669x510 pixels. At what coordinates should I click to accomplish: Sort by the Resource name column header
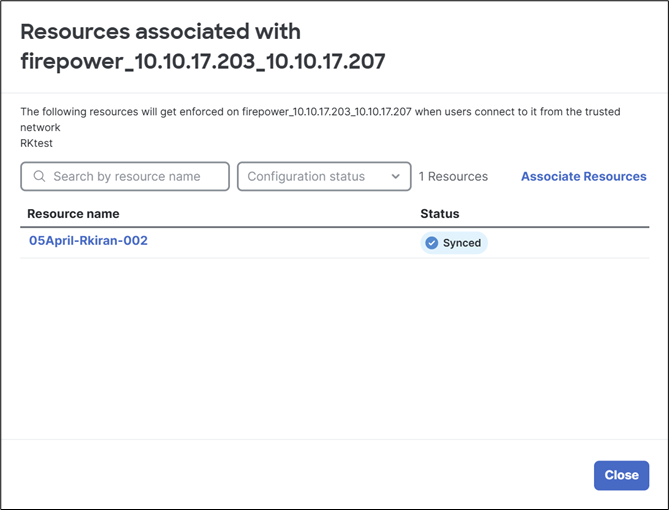click(x=73, y=213)
